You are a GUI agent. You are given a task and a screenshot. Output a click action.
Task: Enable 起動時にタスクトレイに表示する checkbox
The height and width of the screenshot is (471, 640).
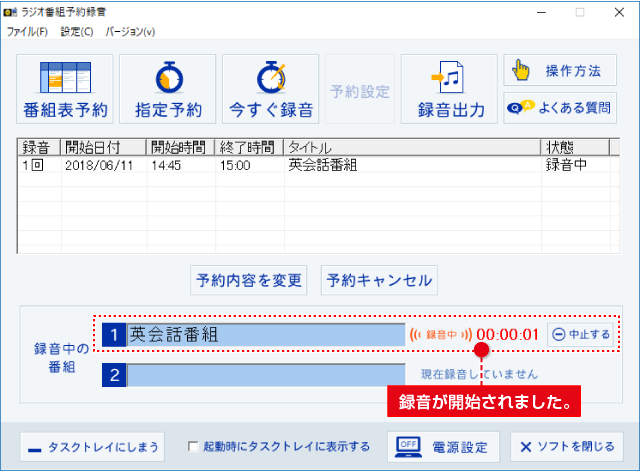(193, 447)
